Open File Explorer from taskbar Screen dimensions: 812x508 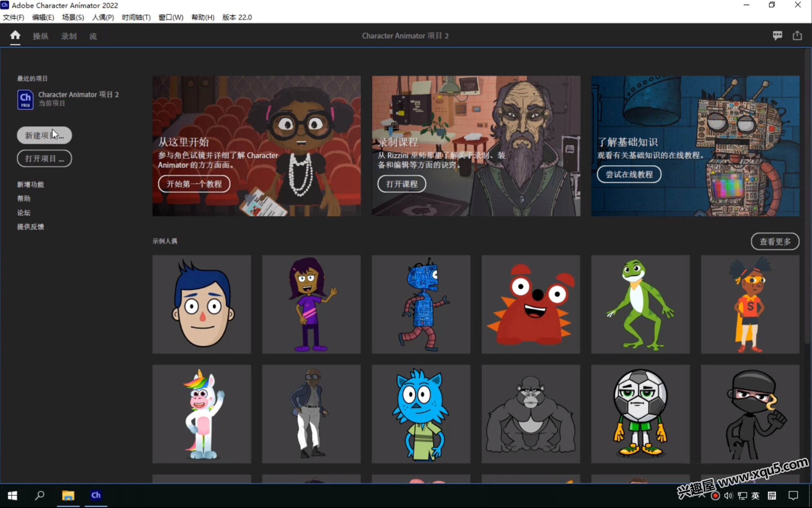point(68,495)
